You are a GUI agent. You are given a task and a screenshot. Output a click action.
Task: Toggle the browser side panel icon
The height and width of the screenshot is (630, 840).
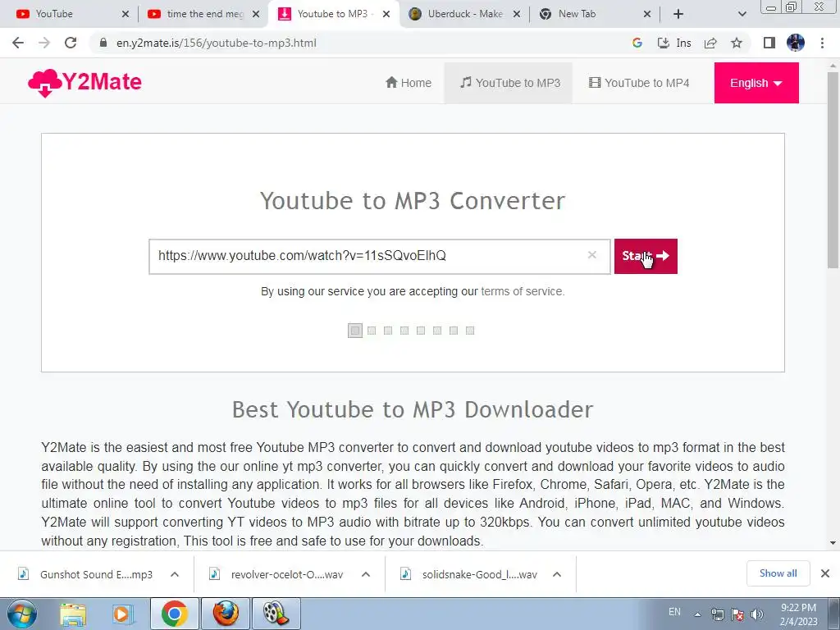click(769, 43)
